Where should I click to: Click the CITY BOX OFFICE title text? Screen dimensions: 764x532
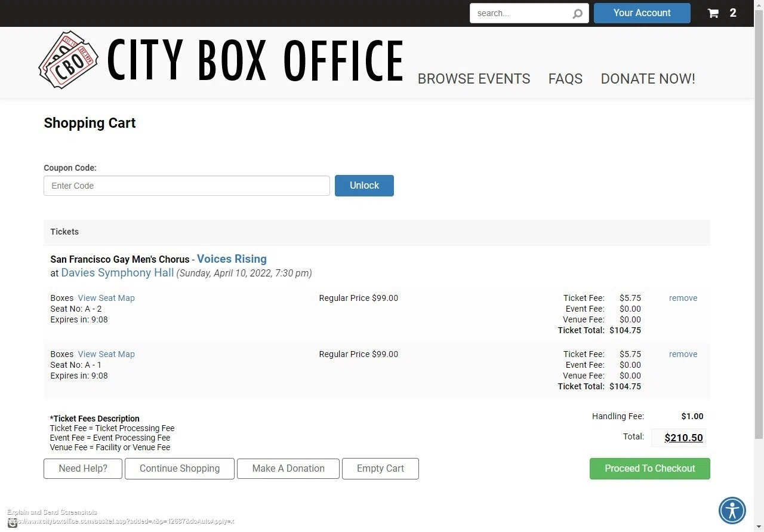tap(255, 60)
